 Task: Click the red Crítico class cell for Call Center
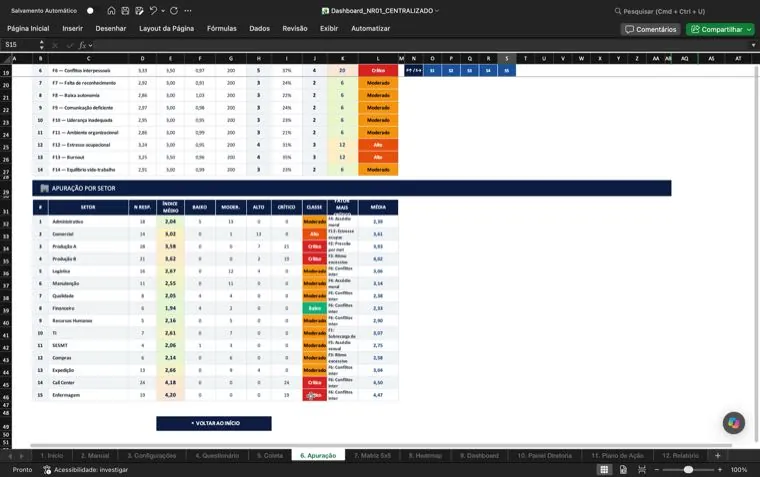[x=315, y=382]
